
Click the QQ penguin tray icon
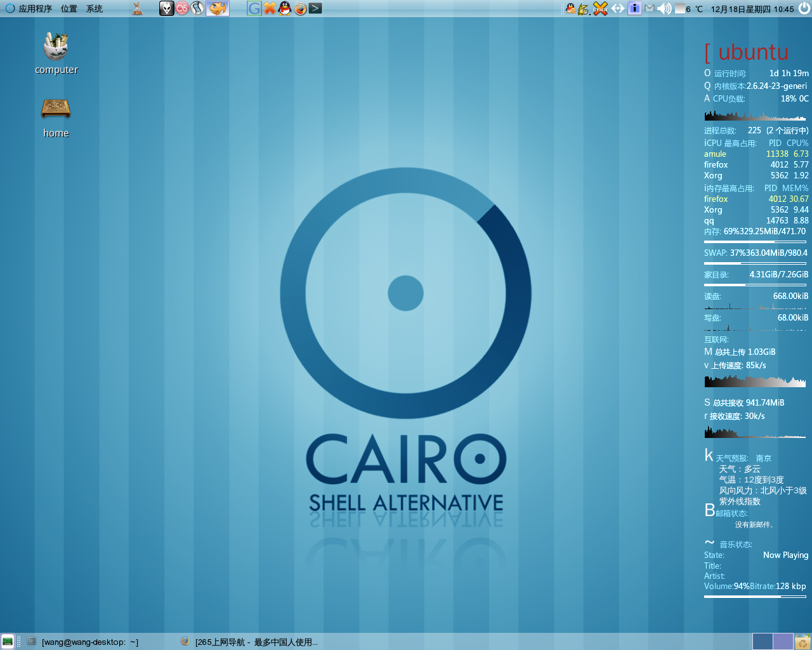coord(570,9)
